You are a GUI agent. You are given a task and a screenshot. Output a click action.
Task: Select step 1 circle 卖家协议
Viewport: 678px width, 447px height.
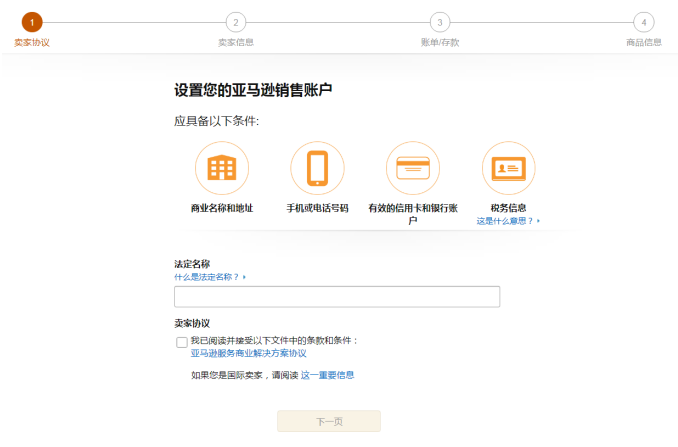[32, 22]
